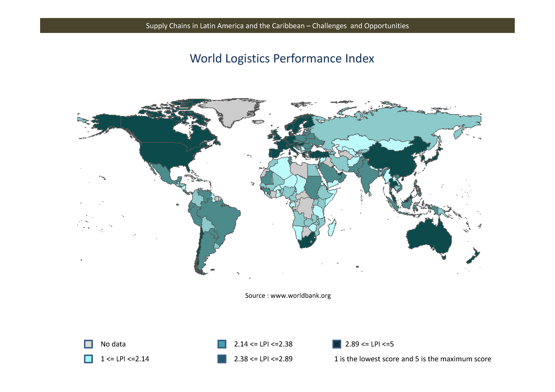Click the www.worldbank.org source text
The image size is (555, 392).
click(x=301, y=296)
